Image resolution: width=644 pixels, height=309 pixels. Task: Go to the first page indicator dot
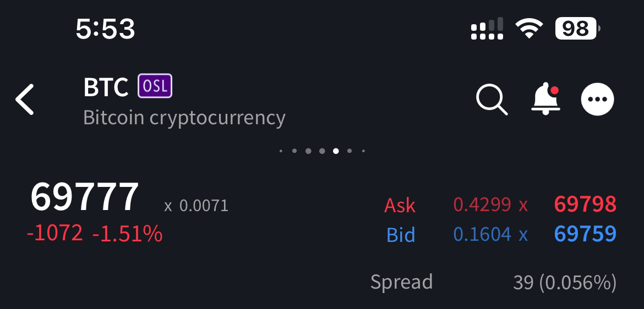[281, 151]
